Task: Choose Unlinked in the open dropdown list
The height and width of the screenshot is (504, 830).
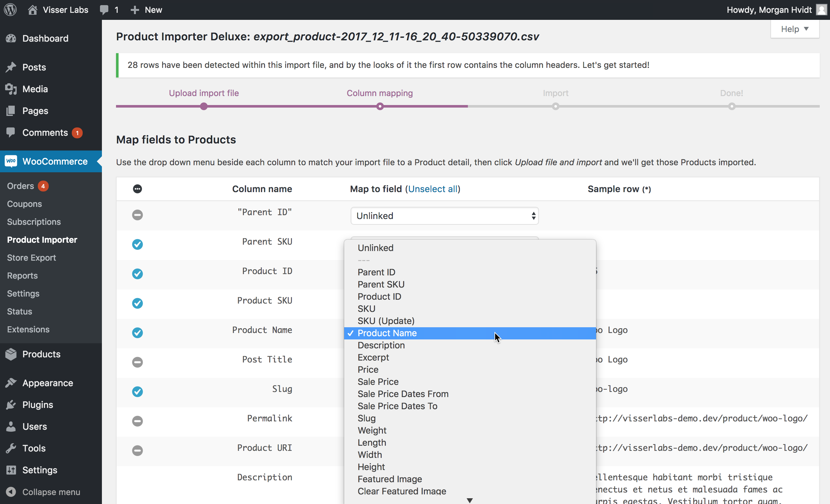Action: (470, 248)
